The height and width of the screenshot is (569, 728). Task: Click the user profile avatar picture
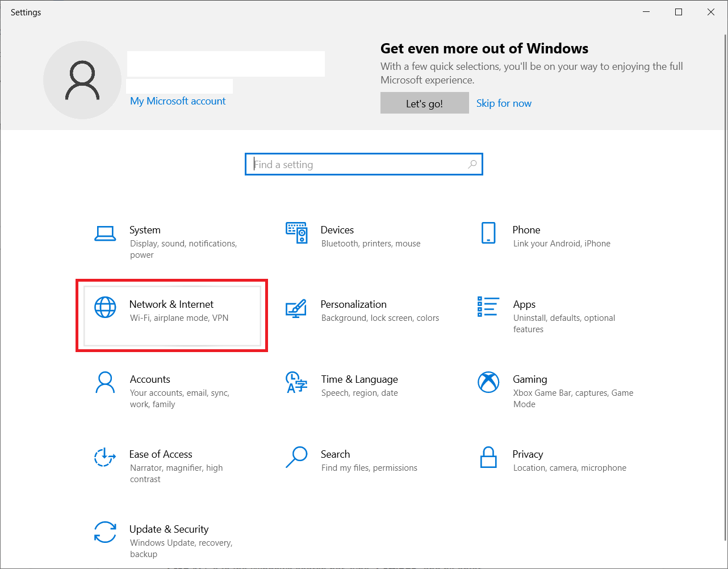[x=82, y=80]
